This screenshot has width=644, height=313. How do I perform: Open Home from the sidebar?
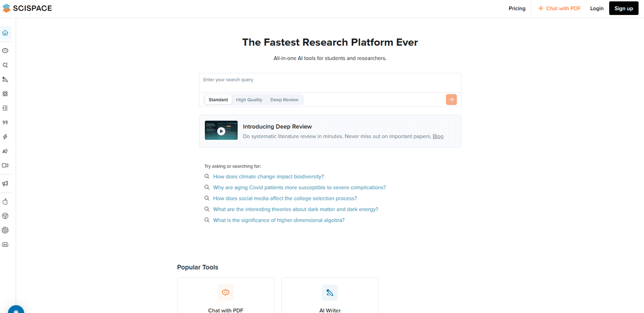tap(5, 33)
